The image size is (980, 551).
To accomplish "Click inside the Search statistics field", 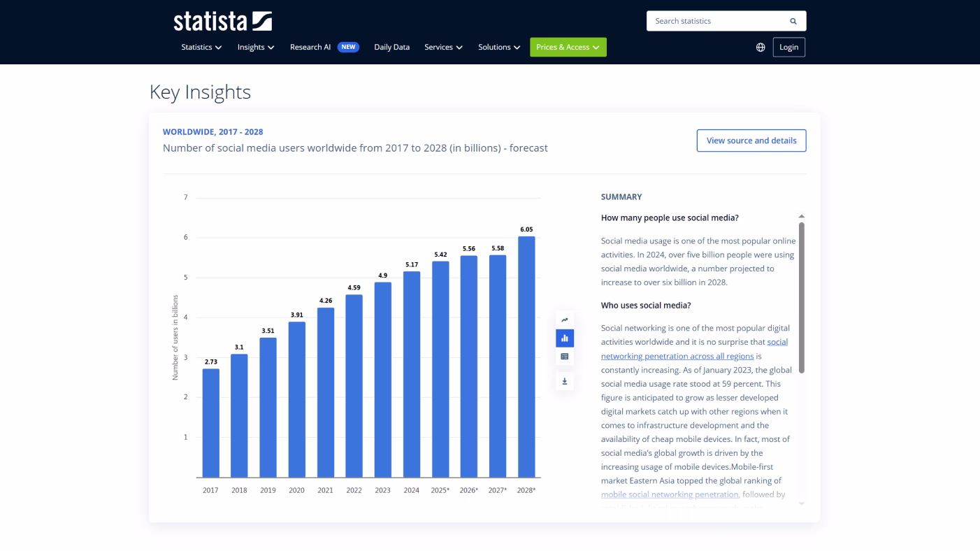I will coord(713,21).
